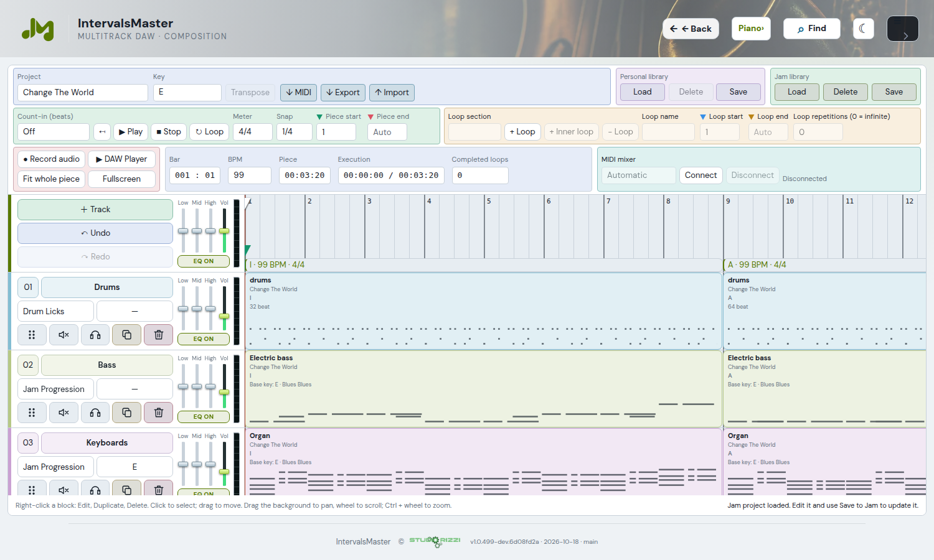This screenshot has height=560, width=934.
Task: Toggle Drums EQ ON button
Action: click(x=204, y=339)
